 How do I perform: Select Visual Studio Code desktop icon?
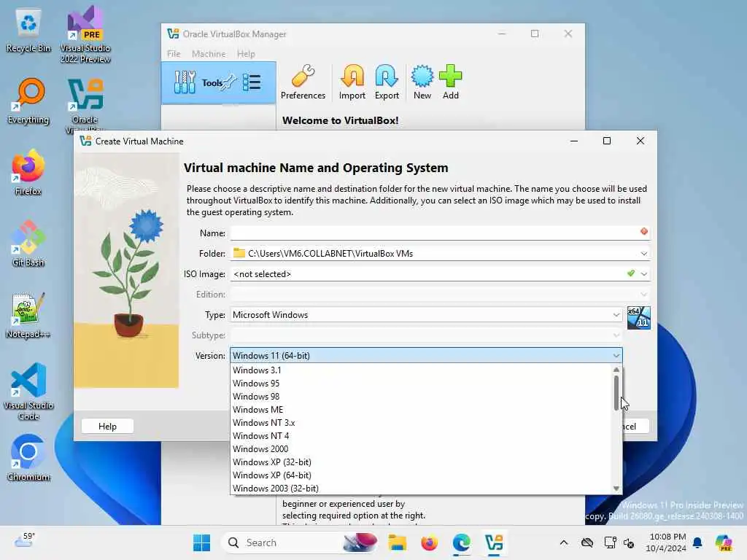28,392
